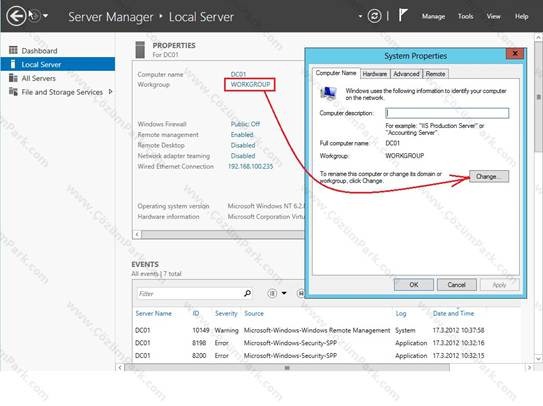Click the DC01 computer name link
Image resolution: width=543 pixels, height=406 pixels.
pos(238,74)
